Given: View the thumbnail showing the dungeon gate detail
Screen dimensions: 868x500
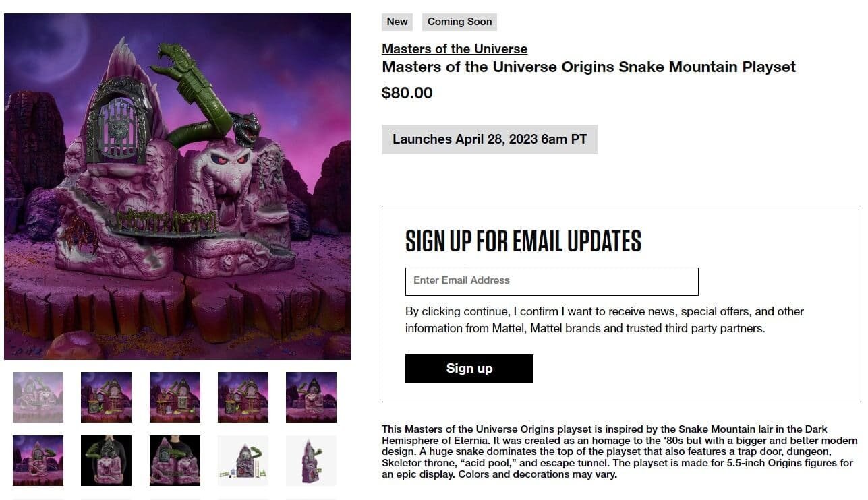Looking at the screenshot, I should coord(175,397).
